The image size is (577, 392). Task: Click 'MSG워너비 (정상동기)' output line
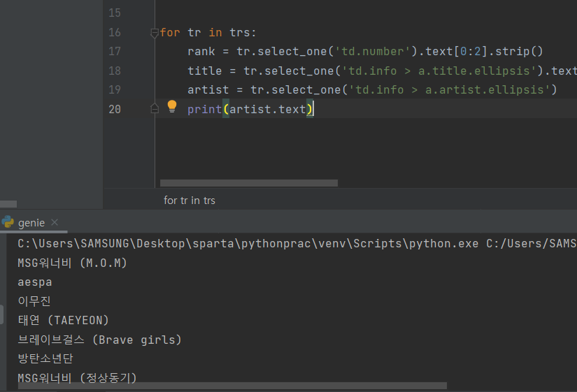pyautogui.click(x=77, y=377)
